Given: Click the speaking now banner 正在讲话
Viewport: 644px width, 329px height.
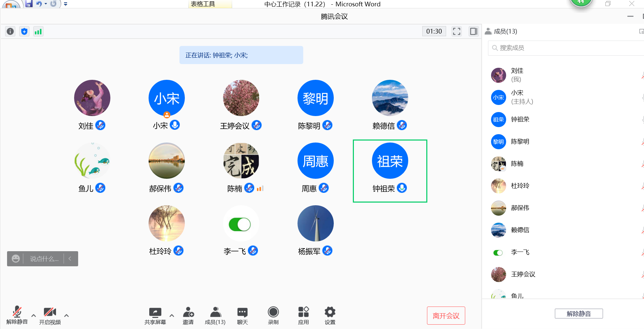Looking at the screenshot, I should coord(241,55).
